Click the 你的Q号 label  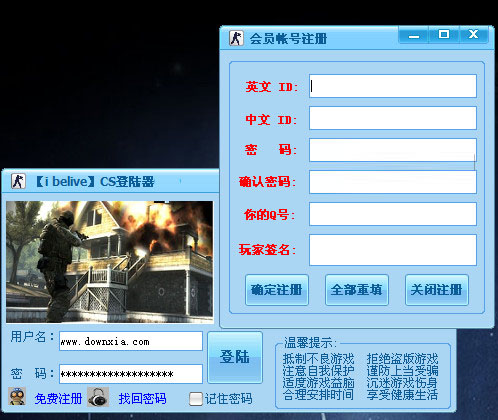(x=269, y=215)
